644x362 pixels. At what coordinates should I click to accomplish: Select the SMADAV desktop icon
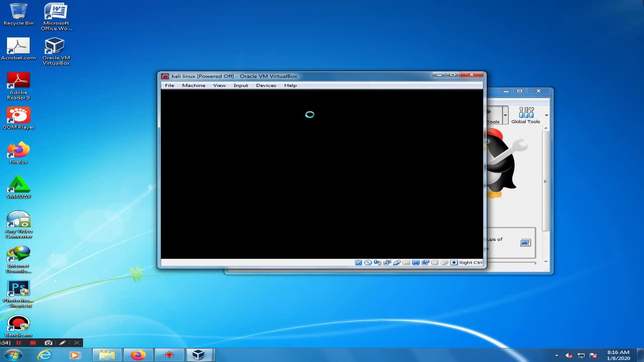19,188
